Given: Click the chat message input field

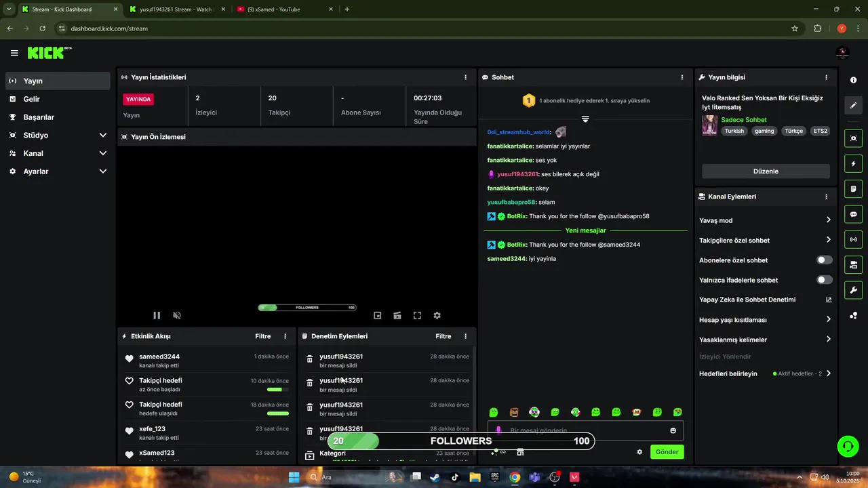Looking at the screenshot, I should [x=585, y=430].
